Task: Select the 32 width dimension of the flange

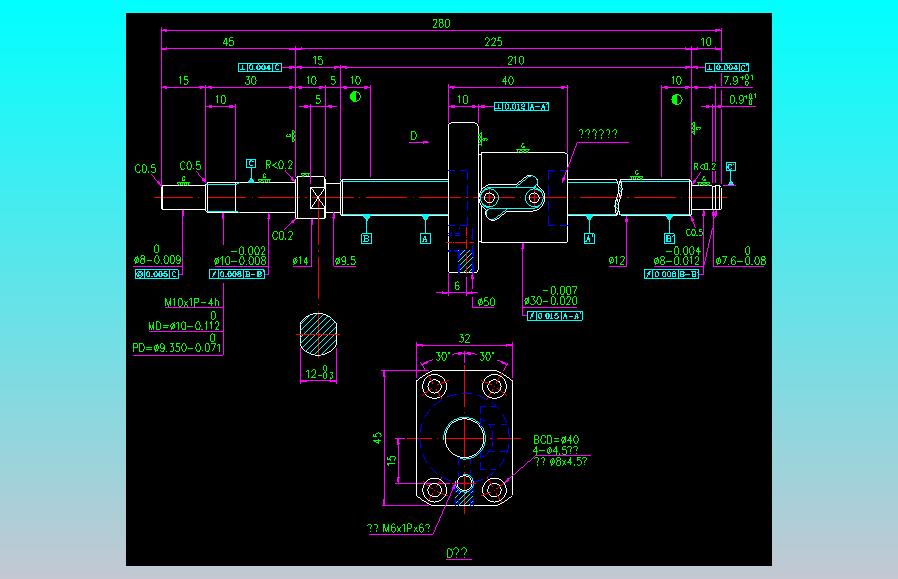Action: coord(464,338)
